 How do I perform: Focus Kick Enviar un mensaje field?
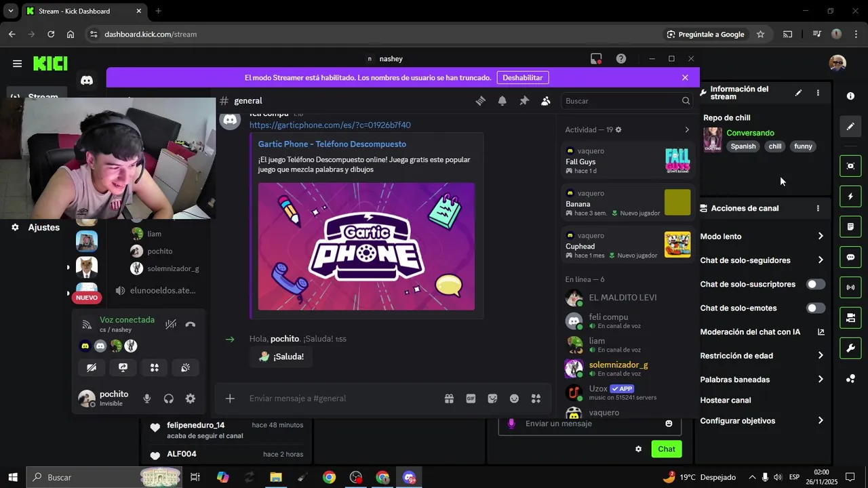tap(589, 424)
